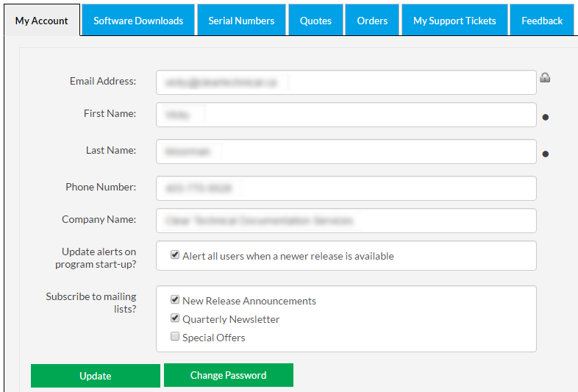Screen dimensions: 578x392
Task: Click the green Update button
Action: [96, 376]
